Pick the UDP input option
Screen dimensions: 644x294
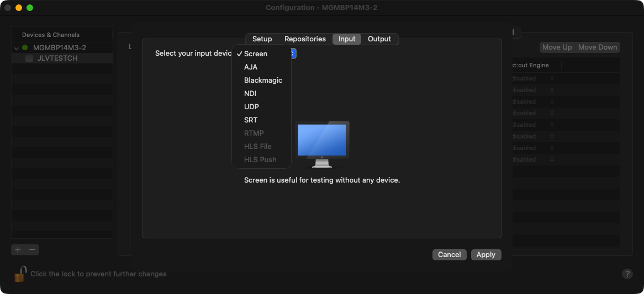(x=251, y=106)
